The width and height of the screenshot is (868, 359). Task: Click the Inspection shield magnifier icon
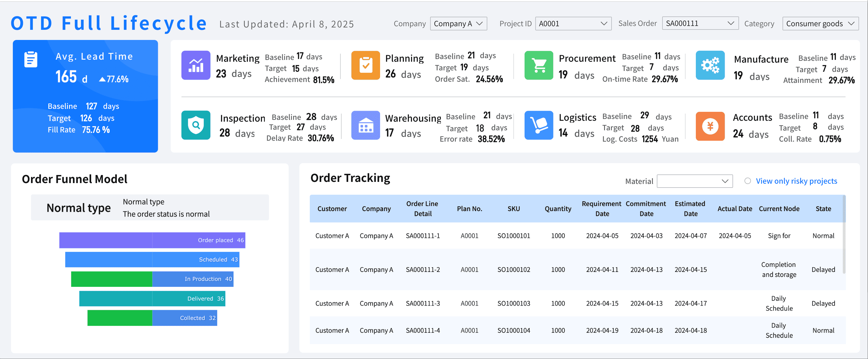(196, 126)
